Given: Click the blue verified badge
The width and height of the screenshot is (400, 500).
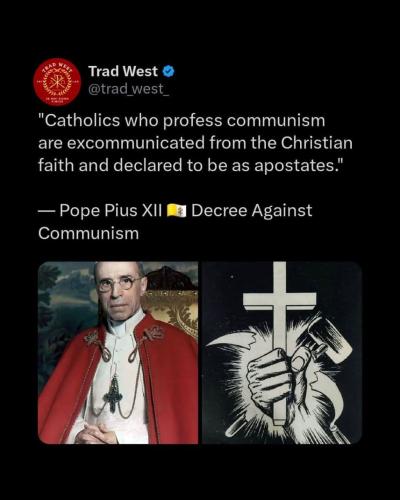Looking at the screenshot, I should [x=169, y=71].
